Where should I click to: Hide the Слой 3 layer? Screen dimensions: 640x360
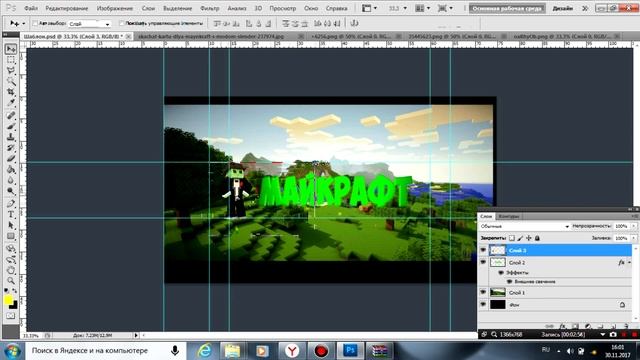[x=483, y=250]
